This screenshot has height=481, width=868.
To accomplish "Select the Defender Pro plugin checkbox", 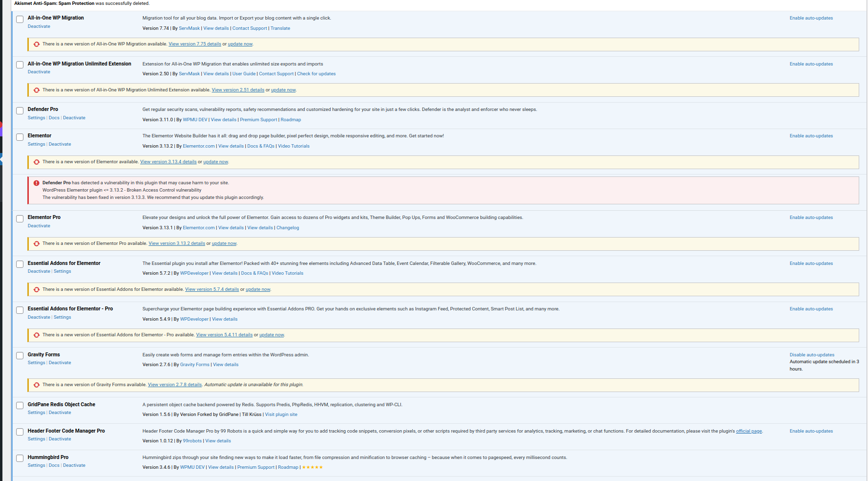I will coord(20,111).
